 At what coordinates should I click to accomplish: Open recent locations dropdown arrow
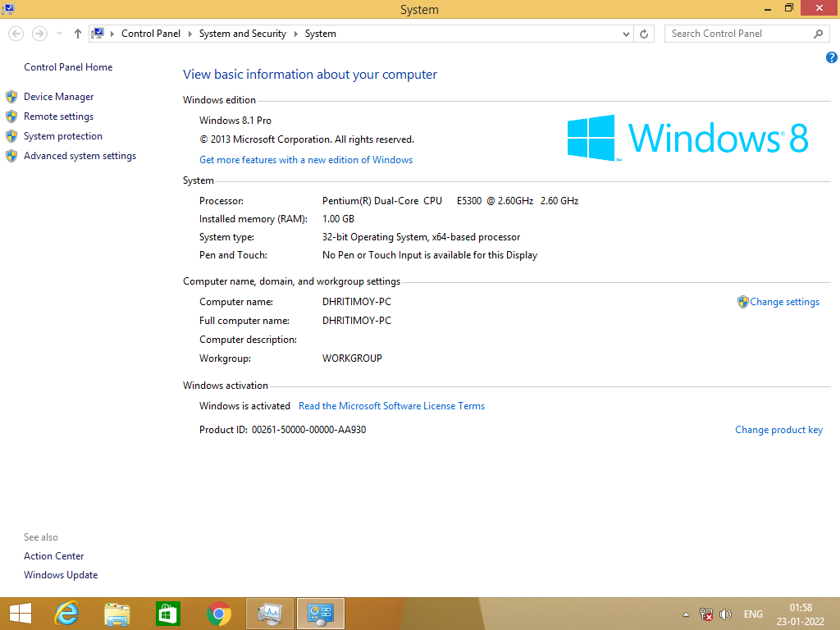point(59,34)
